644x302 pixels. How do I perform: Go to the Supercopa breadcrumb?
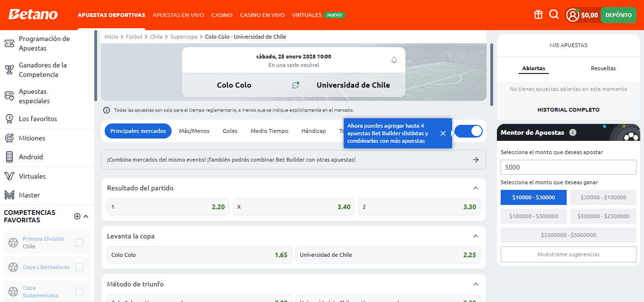tap(184, 37)
